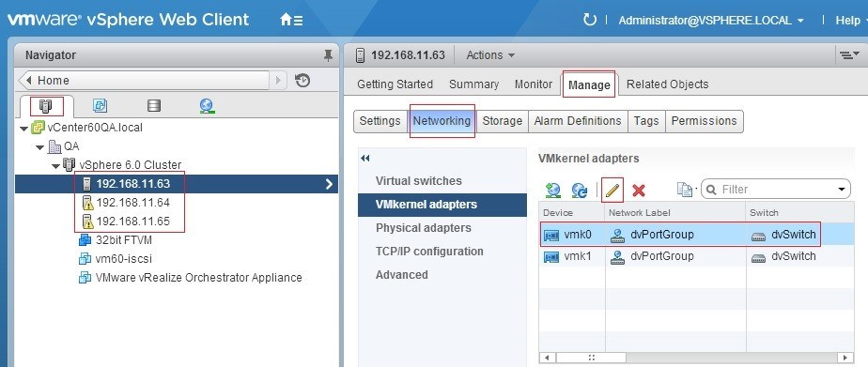Switch to VMs and Templates inventory tab
Viewport: 868px width, 367px height.
[x=100, y=105]
